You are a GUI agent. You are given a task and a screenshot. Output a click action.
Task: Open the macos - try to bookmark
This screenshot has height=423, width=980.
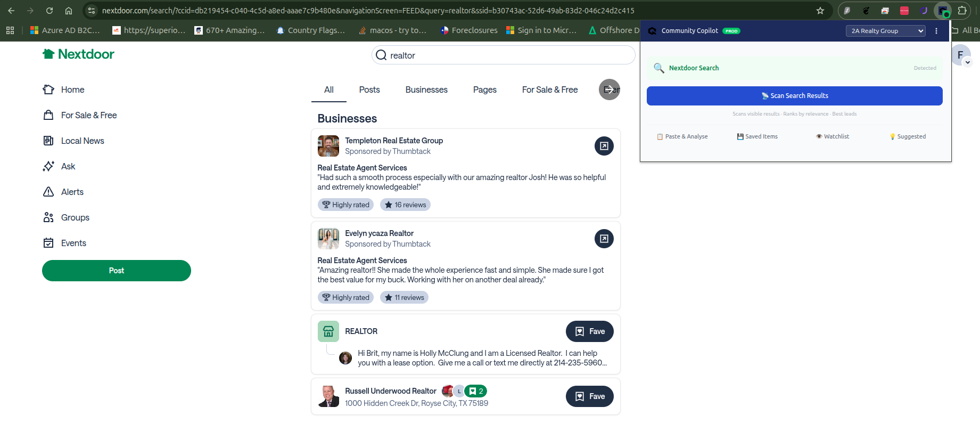[393, 30]
